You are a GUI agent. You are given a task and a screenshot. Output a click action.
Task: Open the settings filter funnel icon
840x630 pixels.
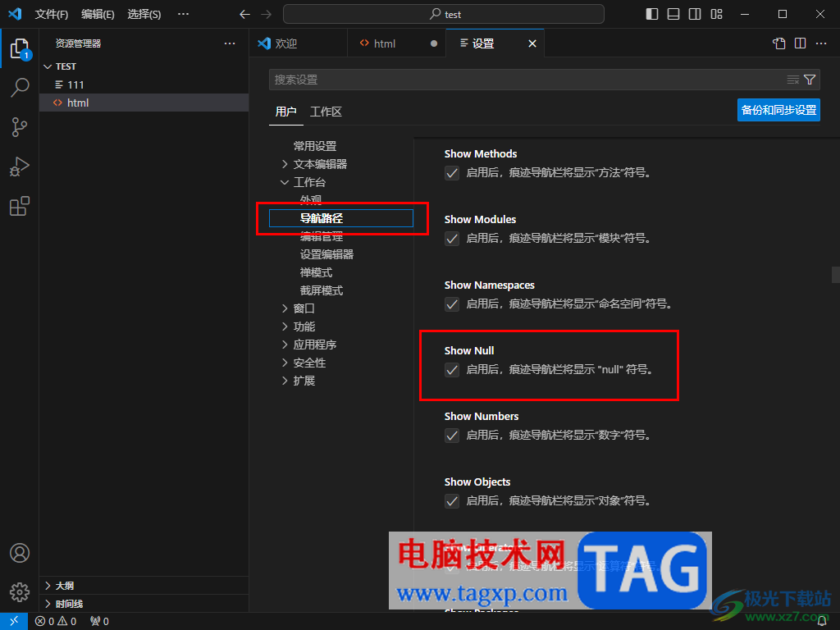810,80
